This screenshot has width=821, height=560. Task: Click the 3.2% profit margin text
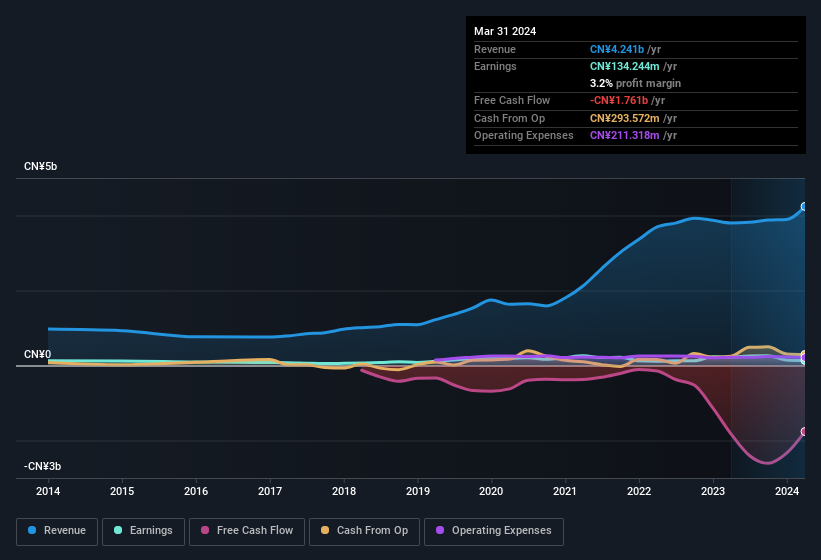[x=635, y=83]
